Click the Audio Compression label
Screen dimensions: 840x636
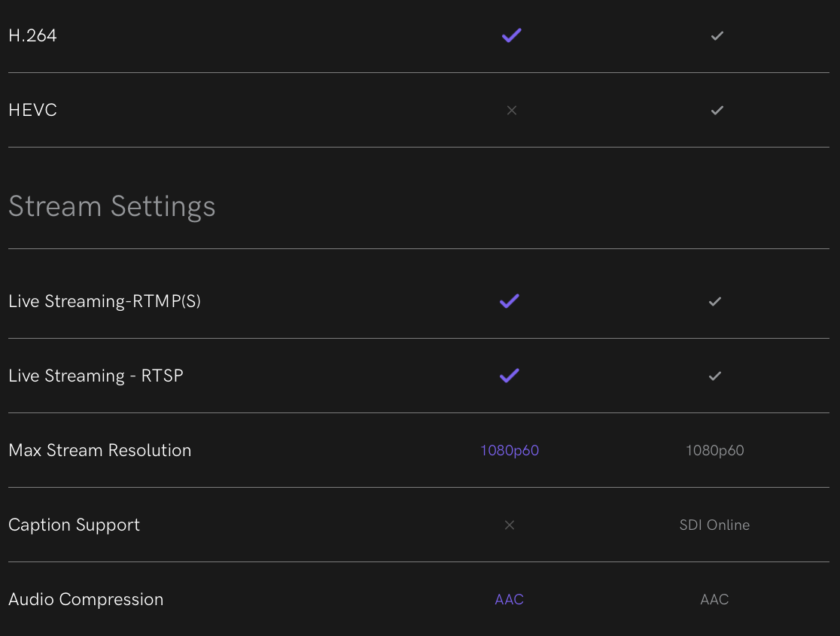(x=86, y=599)
